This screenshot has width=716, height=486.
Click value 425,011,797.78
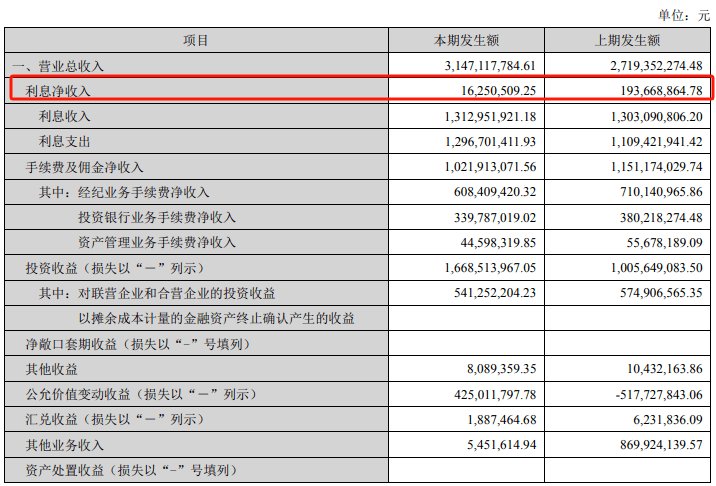tap(495, 395)
